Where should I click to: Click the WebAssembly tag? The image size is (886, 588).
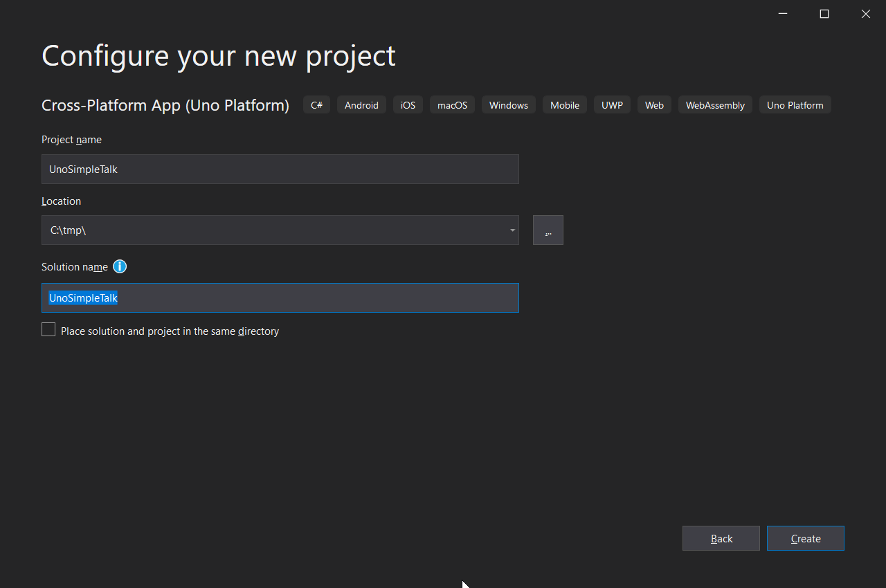point(715,105)
